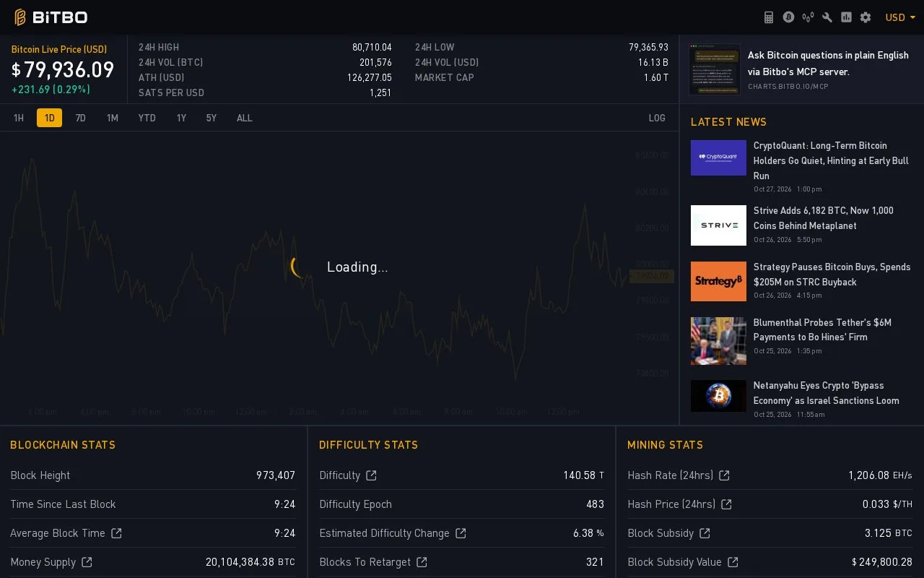924x578 pixels.
Task: Open external link icon beside Hash Rate (24hrs)
Action: 724,475
